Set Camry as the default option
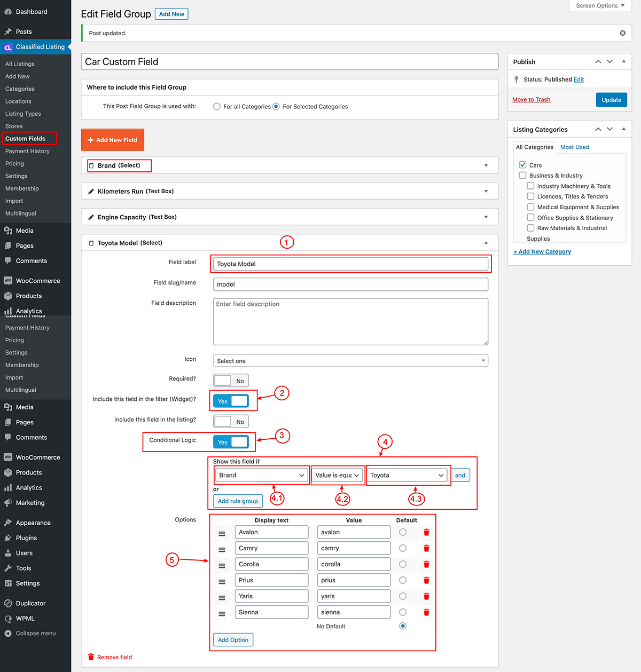 (403, 548)
